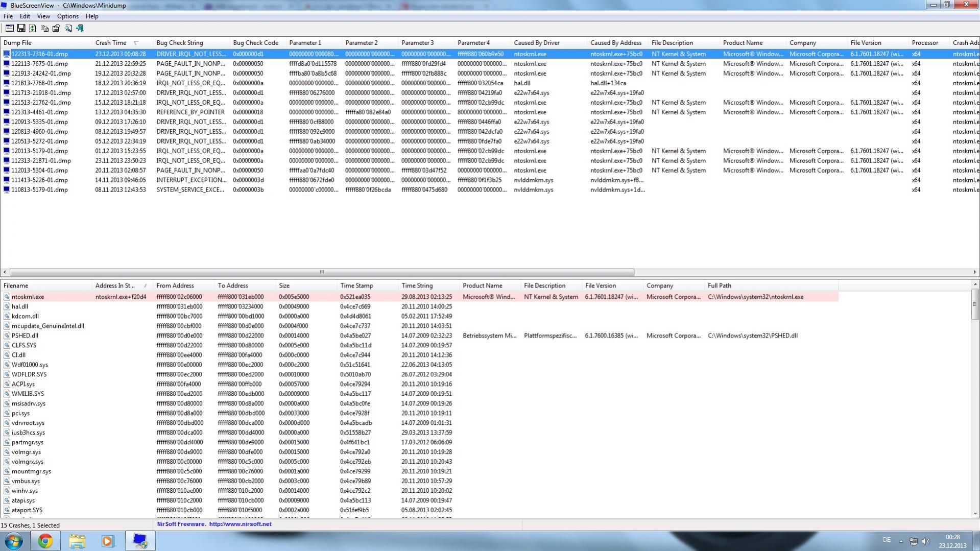The width and height of the screenshot is (980, 551).
Task: Open the Windows Start menu orb
Action: pos(13,541)
